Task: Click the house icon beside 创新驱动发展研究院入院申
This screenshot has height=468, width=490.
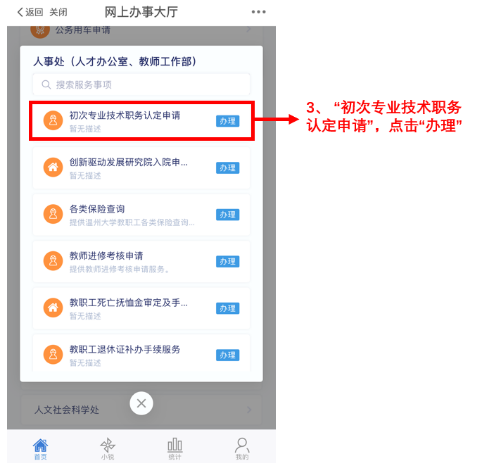Action: click(53, 167)
